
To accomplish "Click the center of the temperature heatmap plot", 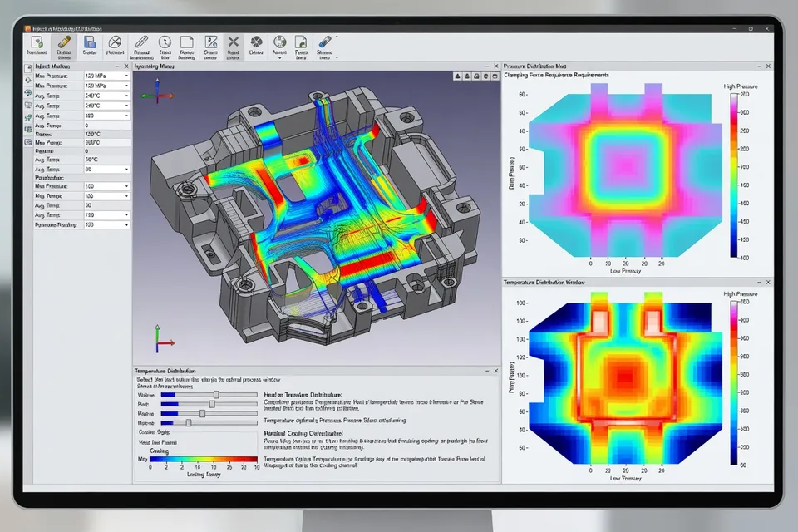I will [625, 377].
